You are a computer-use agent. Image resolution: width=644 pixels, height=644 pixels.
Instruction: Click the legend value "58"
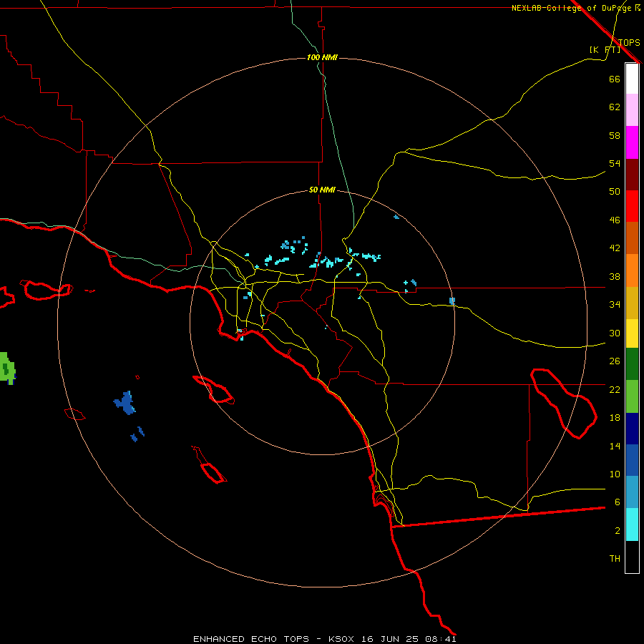click(615, 135)
